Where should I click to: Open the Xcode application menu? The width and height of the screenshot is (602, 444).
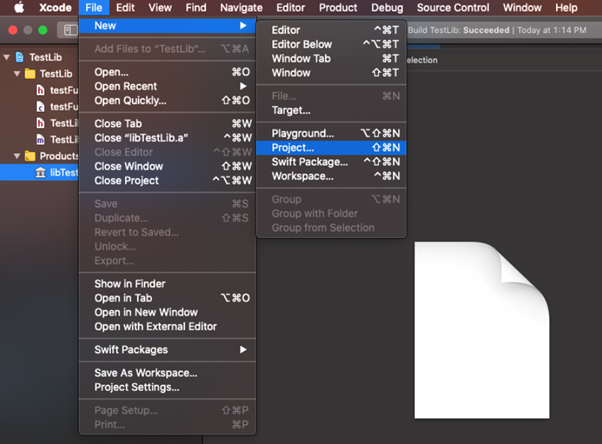coord(55,8)
